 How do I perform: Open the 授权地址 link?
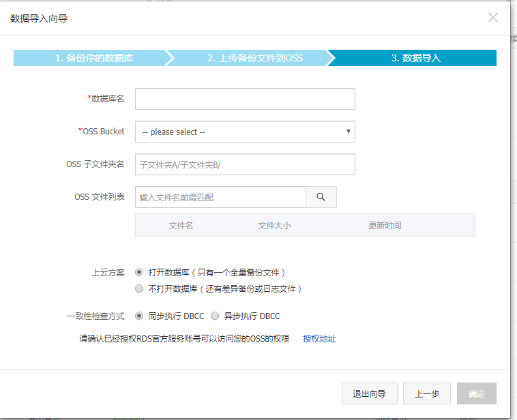pos(319,339)
